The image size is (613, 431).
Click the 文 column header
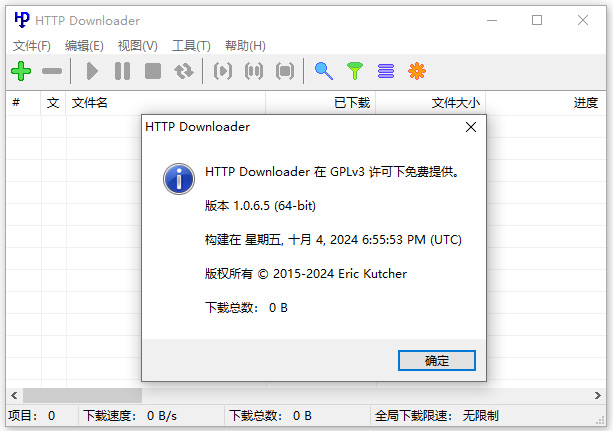[53, 103]
